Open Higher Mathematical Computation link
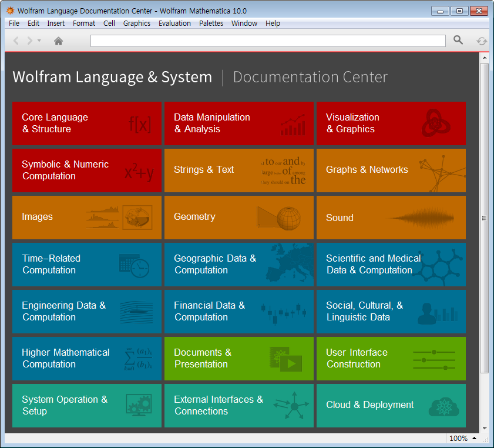This screenshot has height=448, width=494. 66,358
